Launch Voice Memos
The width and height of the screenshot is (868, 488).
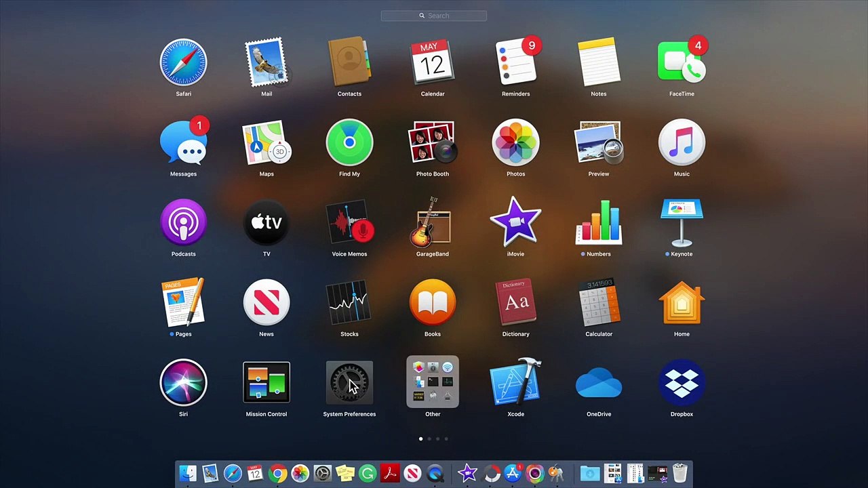[x=349, y=222]
